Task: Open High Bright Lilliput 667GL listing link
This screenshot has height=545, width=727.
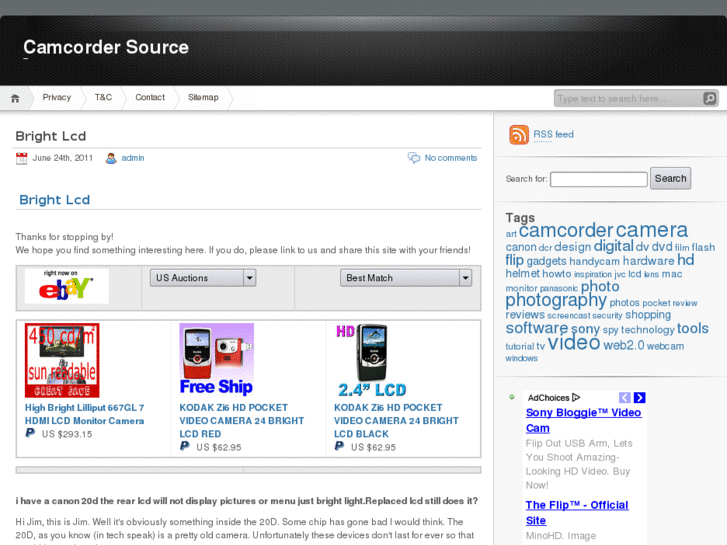Action: [84, 414]
